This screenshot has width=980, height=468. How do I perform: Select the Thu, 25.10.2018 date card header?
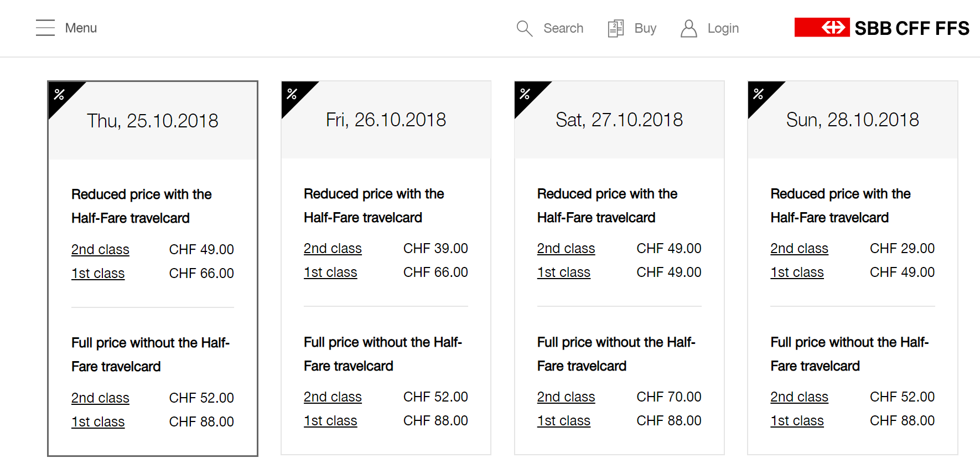click(x=153, y=121)
